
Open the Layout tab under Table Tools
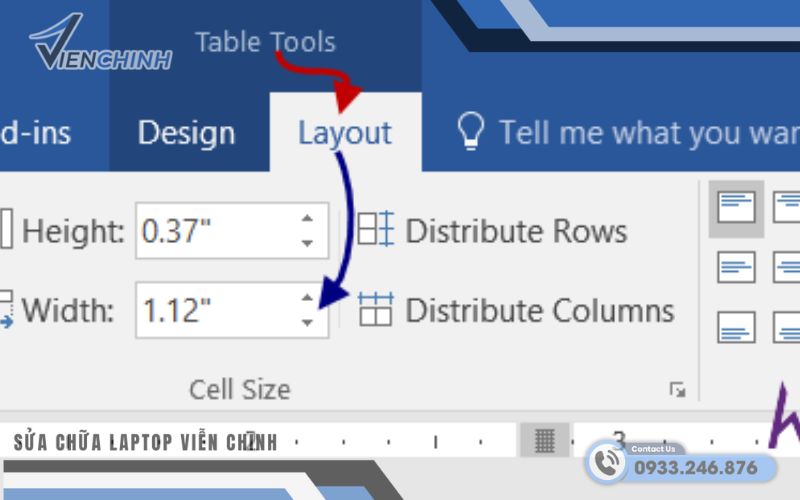click(x=345, y=133)
